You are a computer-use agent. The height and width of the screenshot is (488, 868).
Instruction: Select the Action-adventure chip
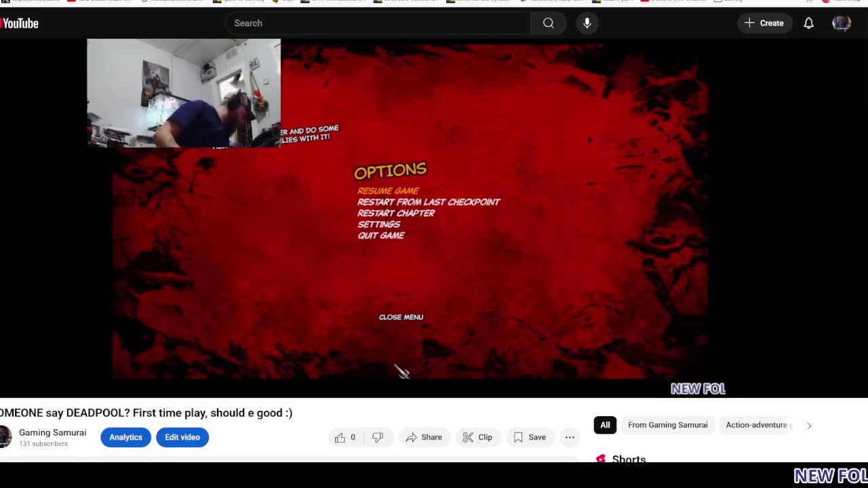point(756,425)
